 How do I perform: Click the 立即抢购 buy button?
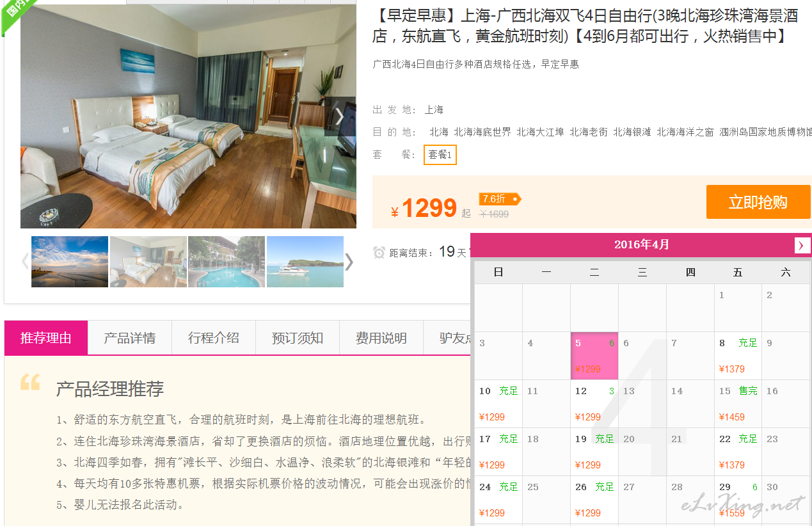pos(758,202)
